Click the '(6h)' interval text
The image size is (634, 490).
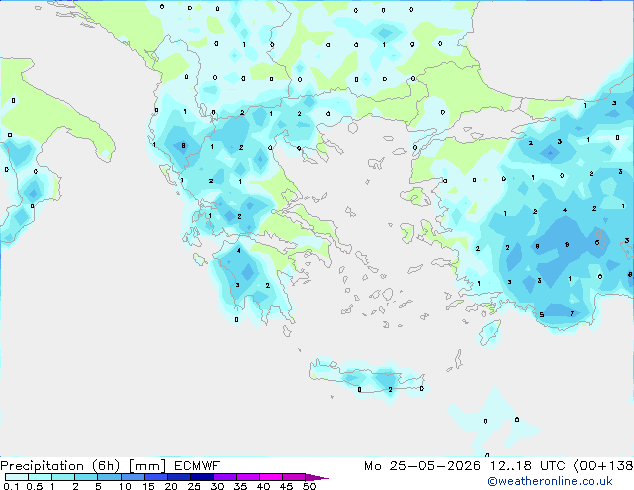106,466
